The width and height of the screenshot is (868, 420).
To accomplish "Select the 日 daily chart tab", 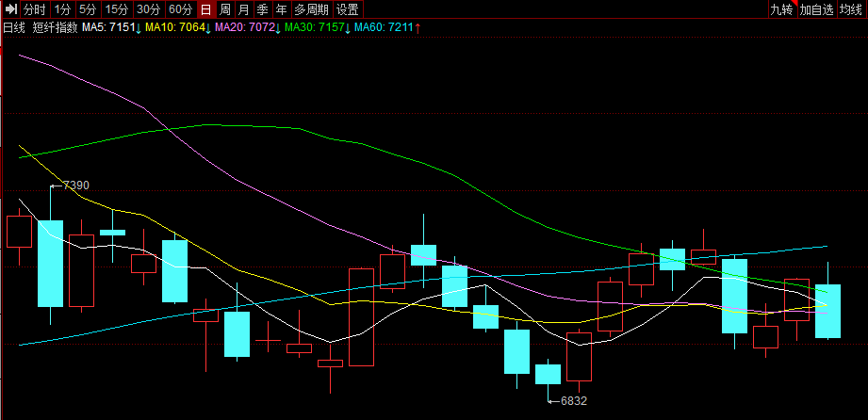I will click(206, 8).
